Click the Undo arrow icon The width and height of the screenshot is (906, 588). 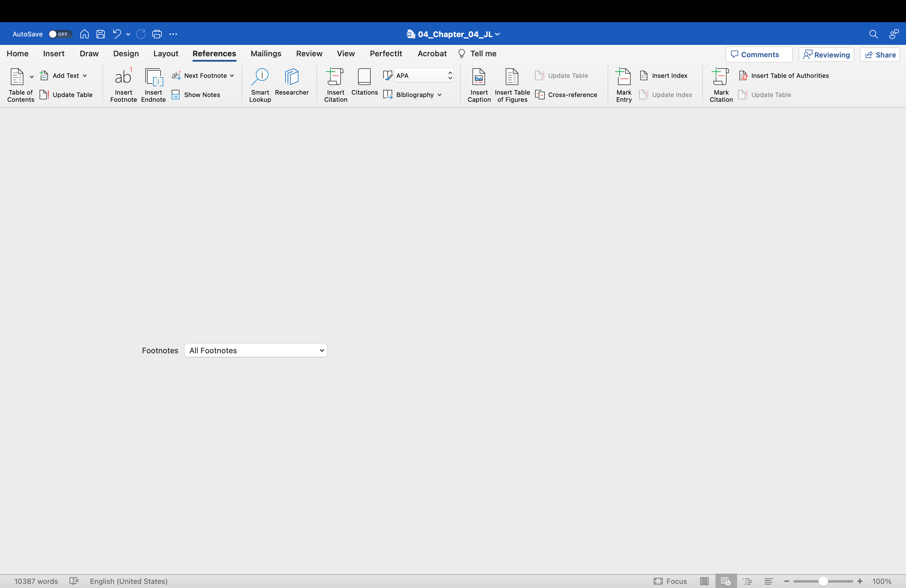(117, 34)
